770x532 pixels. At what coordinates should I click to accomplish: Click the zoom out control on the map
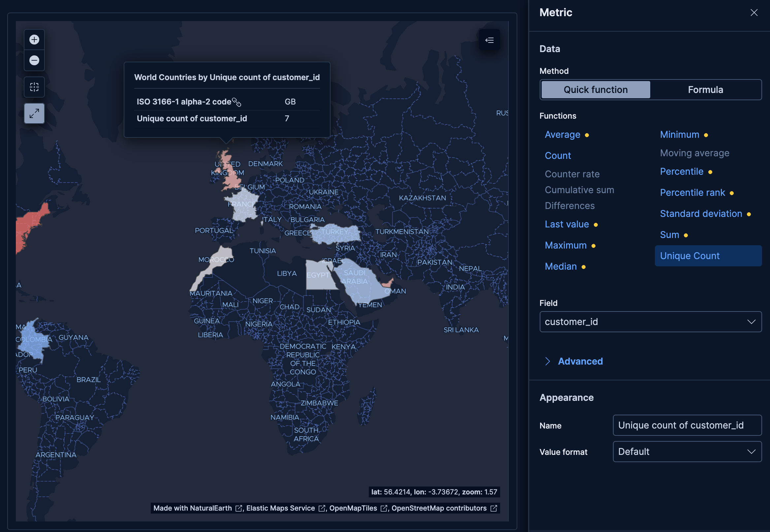34,60
